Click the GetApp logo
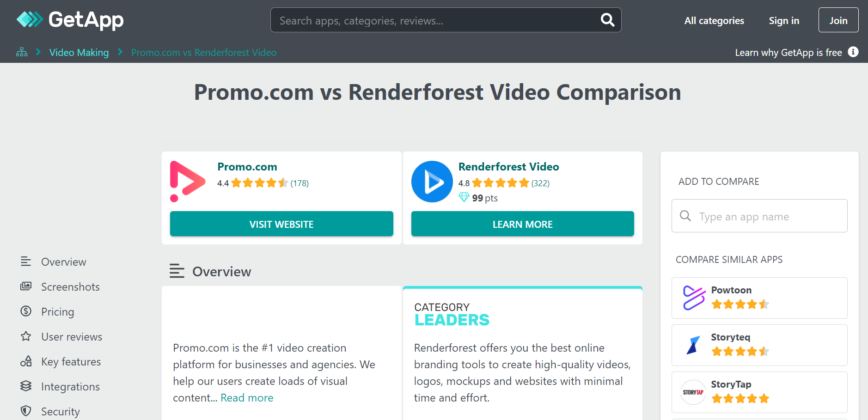This screenshot has height=420, width=868. coord(70,20)
